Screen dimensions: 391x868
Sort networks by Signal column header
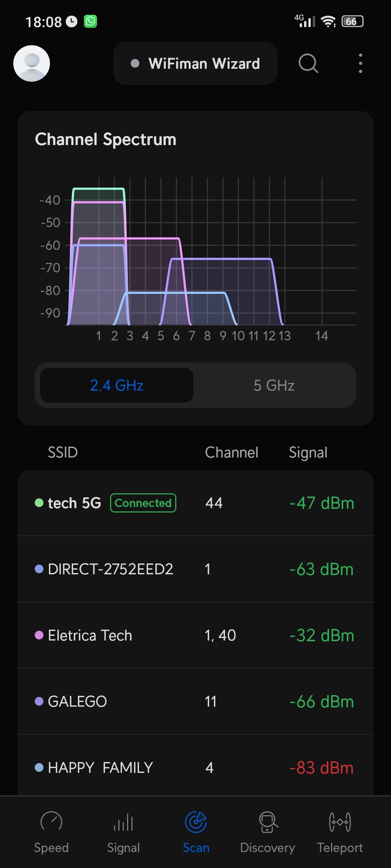click(x=308, y=452)
